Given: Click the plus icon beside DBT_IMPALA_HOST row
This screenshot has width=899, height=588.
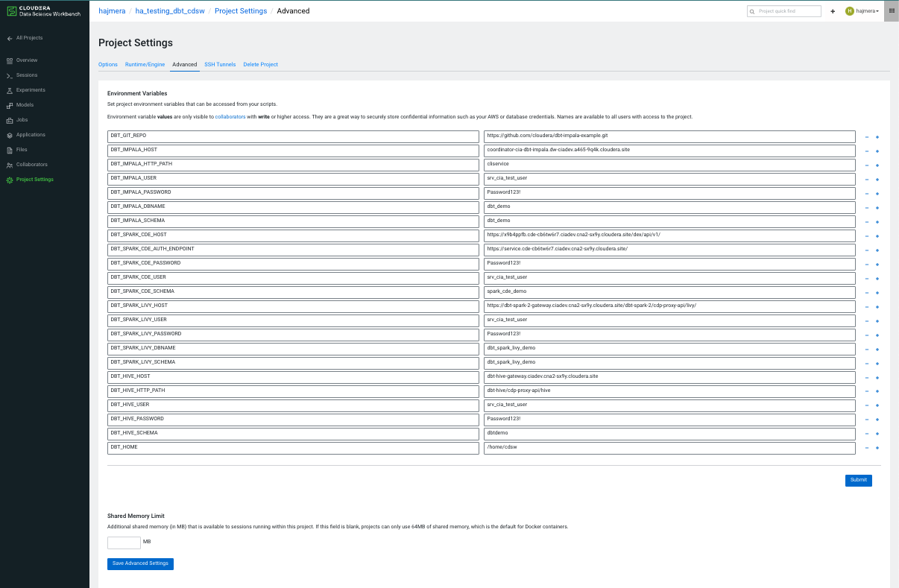Looking at the screenshot, I should tap(877, 151).
